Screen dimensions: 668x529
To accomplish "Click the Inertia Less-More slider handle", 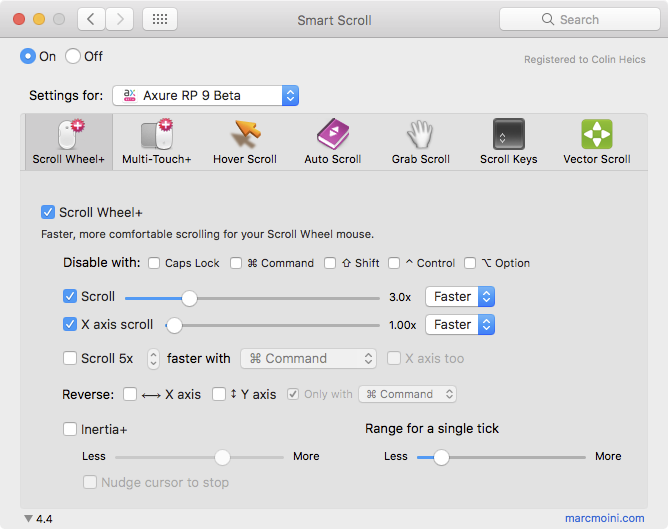I will (222, 457).
